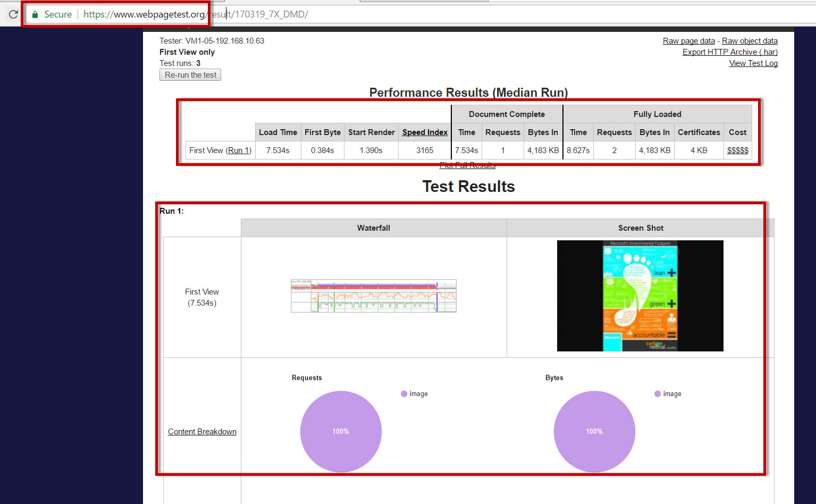
Task: Click the Fully Loaded Bytes In 4,183 KB
Action: pyautogui.click(x=655, y=150)
